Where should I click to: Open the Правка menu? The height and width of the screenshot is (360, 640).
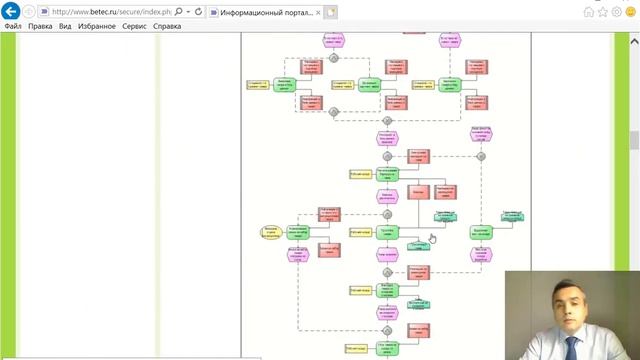click(40, 26)
